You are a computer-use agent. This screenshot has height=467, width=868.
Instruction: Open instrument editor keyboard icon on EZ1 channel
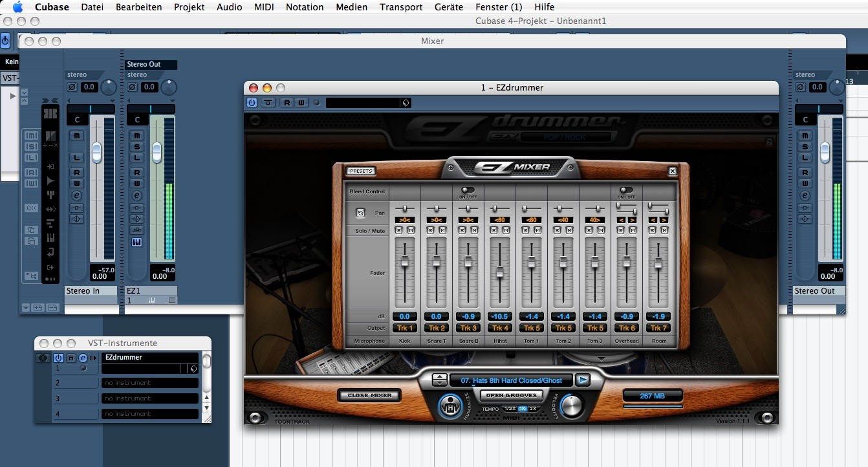click(x=136, y=242)
